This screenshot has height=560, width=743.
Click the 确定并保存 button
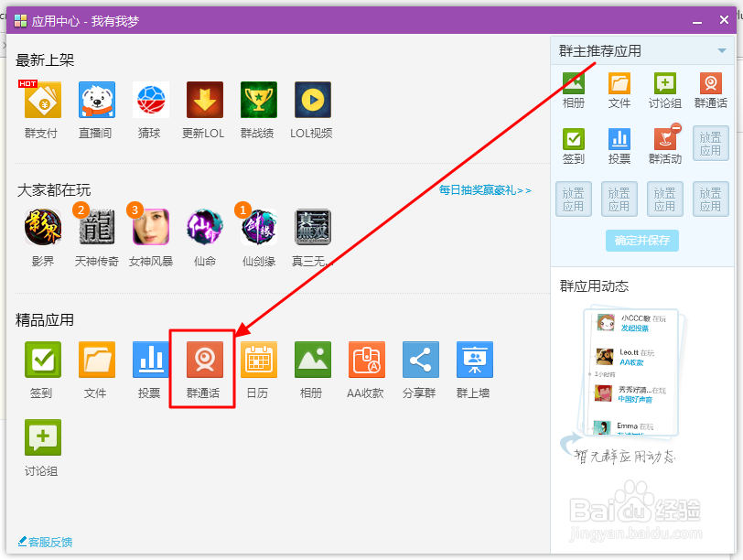(642, 241)
